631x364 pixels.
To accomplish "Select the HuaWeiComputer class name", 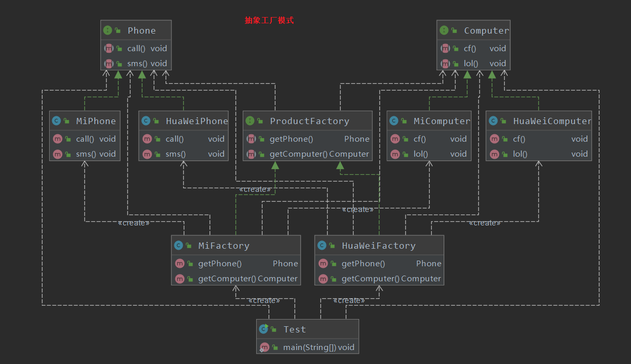I will [552, 121].
